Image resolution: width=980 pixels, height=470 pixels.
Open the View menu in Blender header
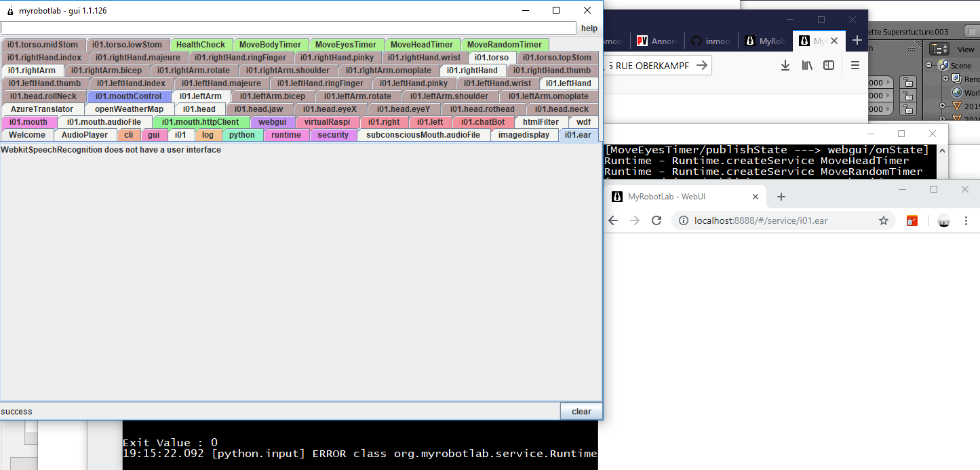tap(966, 50)
